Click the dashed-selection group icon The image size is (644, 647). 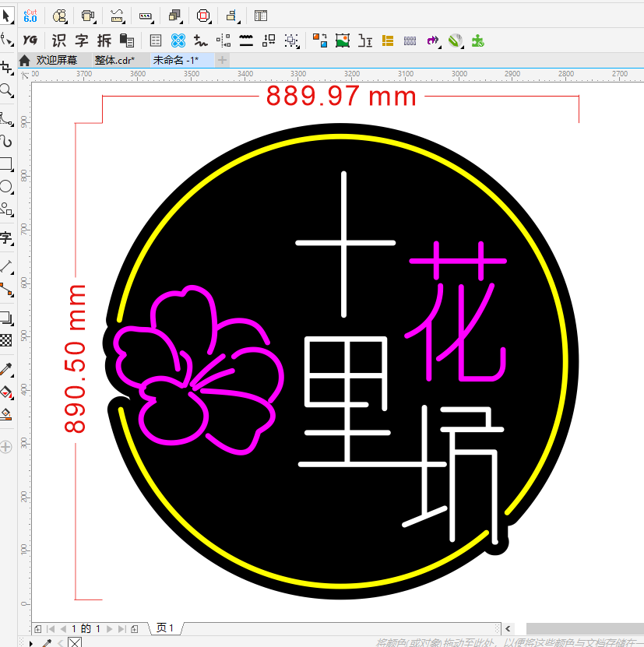click(292, 40)
